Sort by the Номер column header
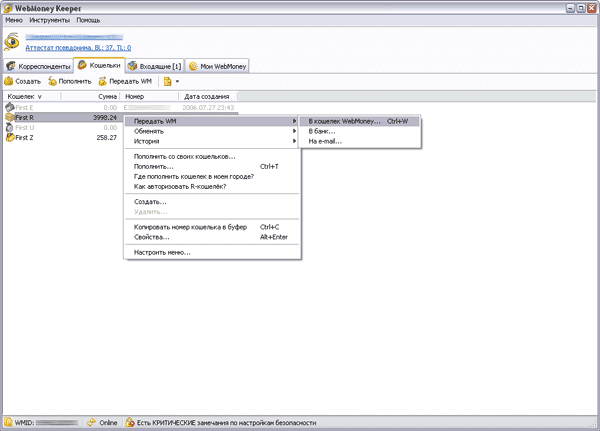This screenshot has width=600, height=431. click(x=150, y=96)
